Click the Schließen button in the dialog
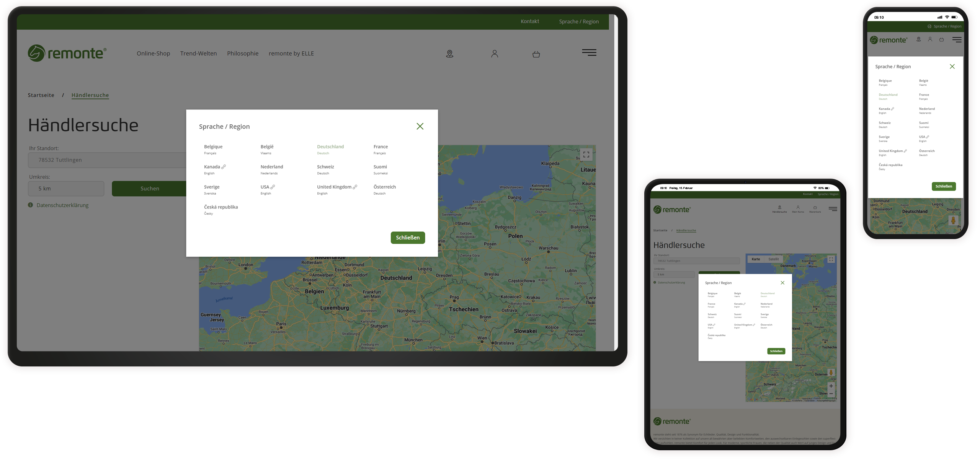This screenshot has height=459, width=980. tap(407, 238)
